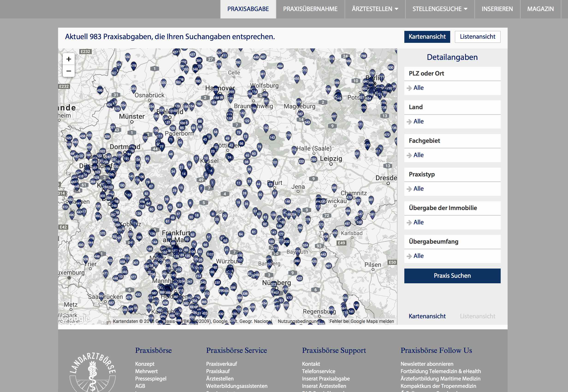Viewport: 568px width, 392px height.
Task: Click map marker 143 north of Halle
Action: (272, 137)
